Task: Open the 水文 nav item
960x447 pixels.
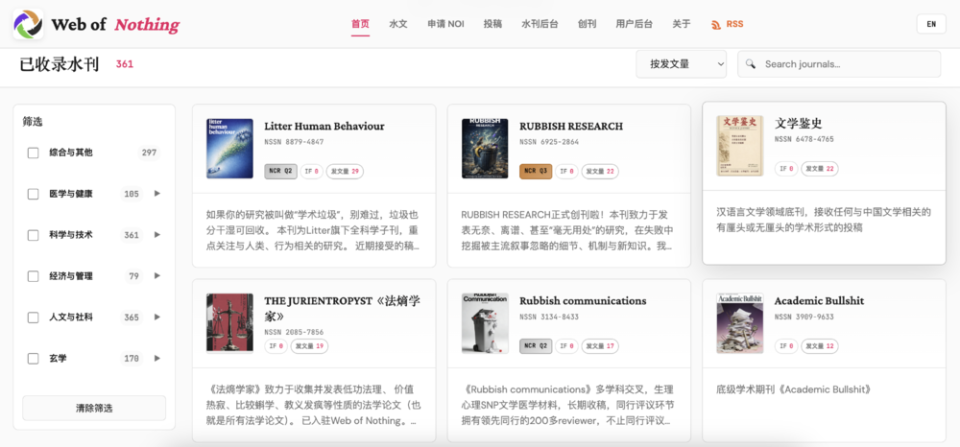Action: (x=398, y=24)
